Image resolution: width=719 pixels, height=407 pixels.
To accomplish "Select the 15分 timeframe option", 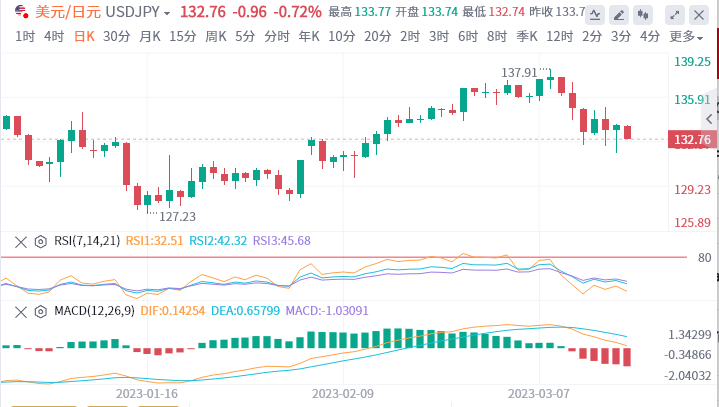I will point(183,36).
